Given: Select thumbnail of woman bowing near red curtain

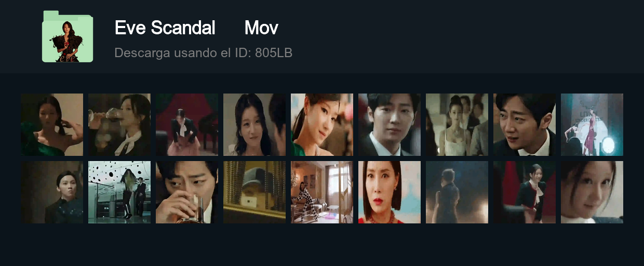Looking at the screenshot, I should tap(187, 125).
